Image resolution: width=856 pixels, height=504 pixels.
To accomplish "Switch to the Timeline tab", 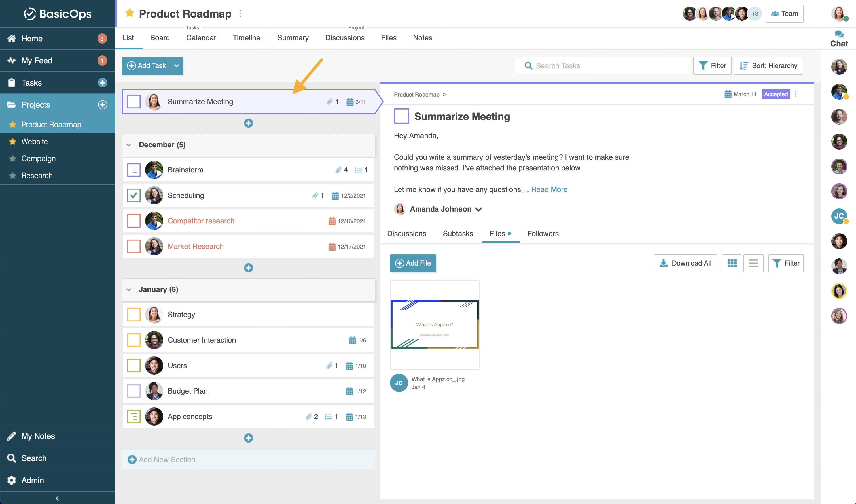I will click(246, 38).
